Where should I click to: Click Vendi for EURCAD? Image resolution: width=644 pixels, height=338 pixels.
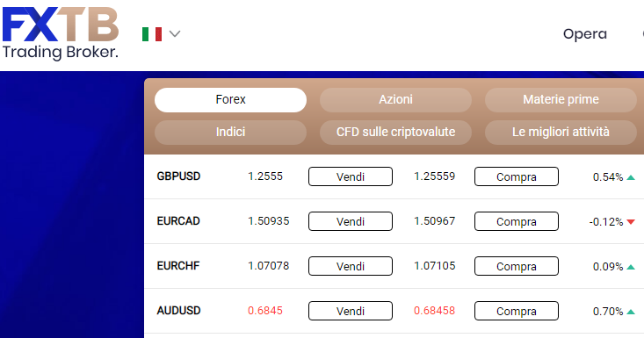[351, 221]
